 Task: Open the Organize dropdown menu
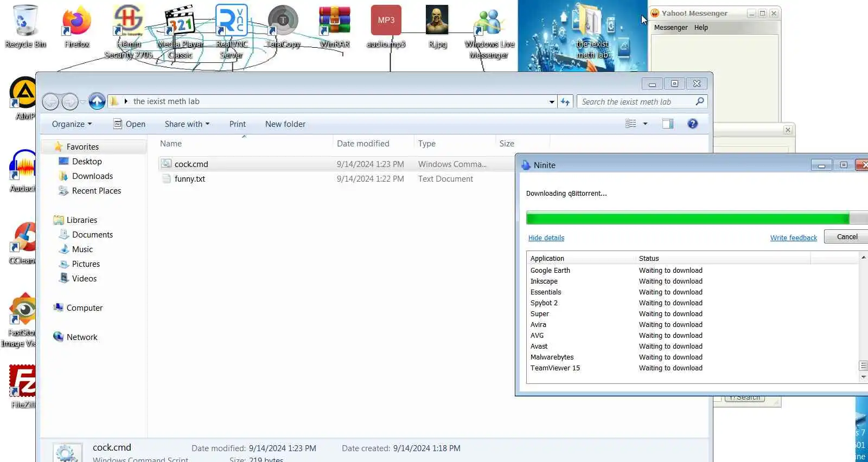(72, 124)
